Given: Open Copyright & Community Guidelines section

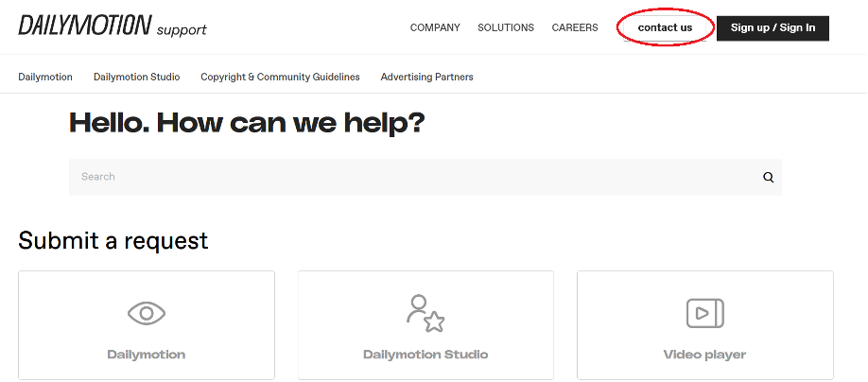Looking at the screenshot, I should pos(280,77).
